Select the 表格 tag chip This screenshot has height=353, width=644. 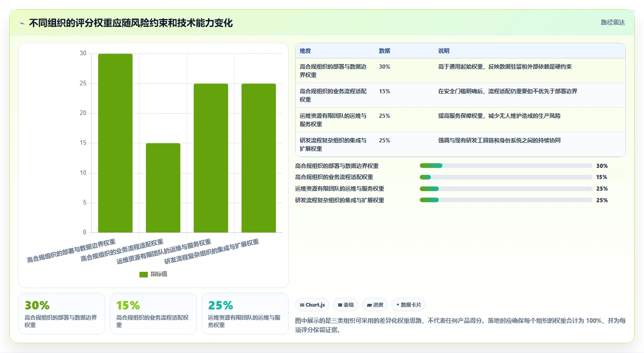click(x=346, y=305)
